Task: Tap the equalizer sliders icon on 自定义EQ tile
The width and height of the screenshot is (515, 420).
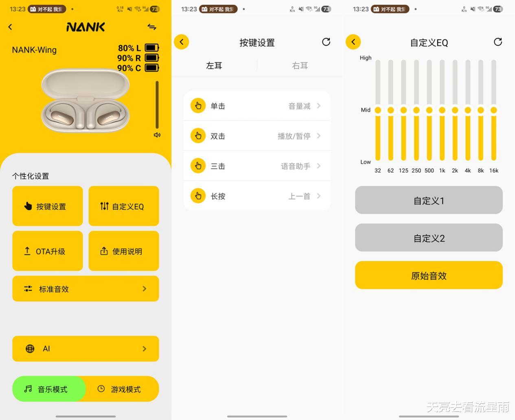Action: (x=105, y=206)
